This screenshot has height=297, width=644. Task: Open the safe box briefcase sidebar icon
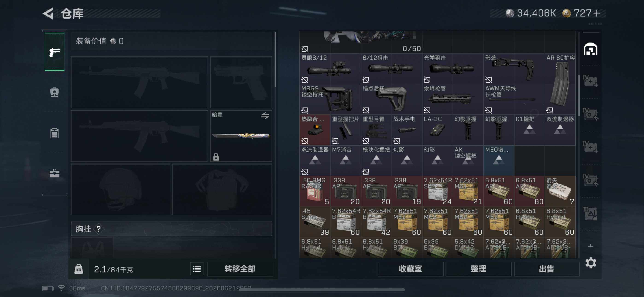coord(54,173)
